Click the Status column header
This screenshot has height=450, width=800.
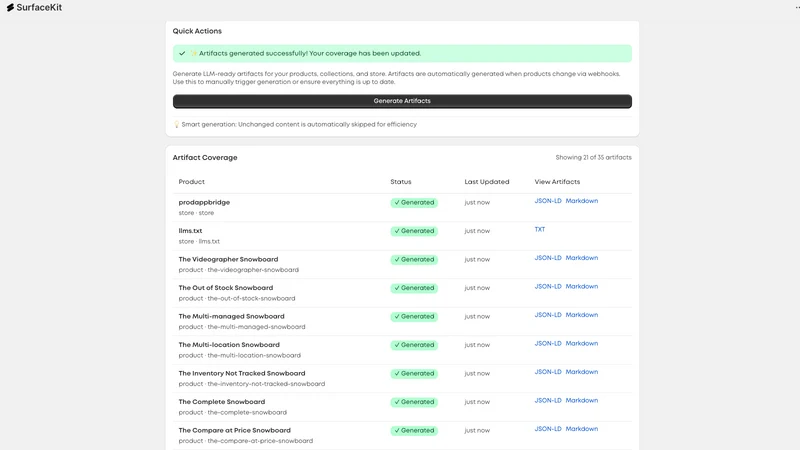[x=401, y=182]
